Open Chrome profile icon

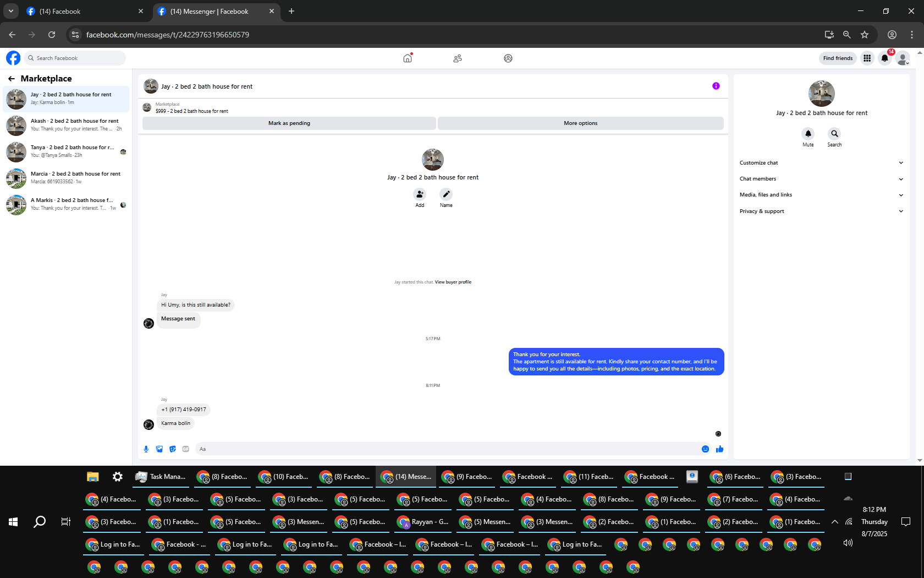[x=892, y=35]
